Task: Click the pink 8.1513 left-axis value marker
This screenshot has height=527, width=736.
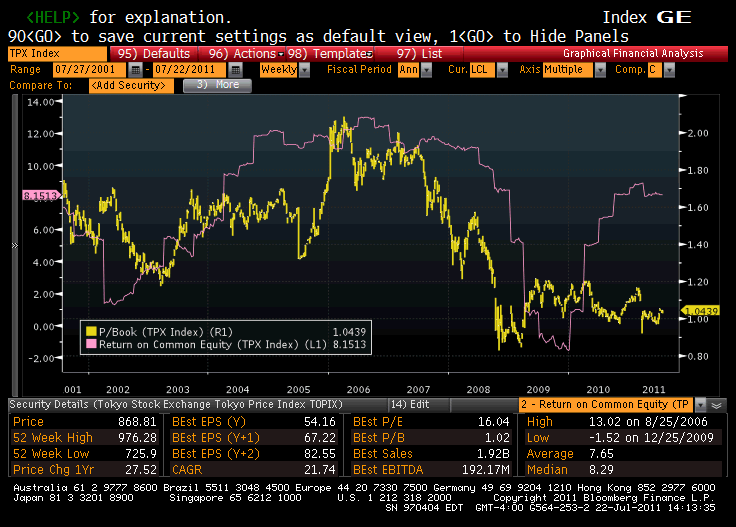Action: (x=41, y=195)
